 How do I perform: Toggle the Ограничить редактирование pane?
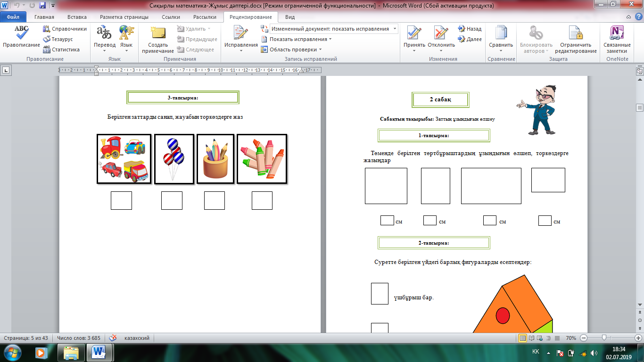[x=576, y=39]
